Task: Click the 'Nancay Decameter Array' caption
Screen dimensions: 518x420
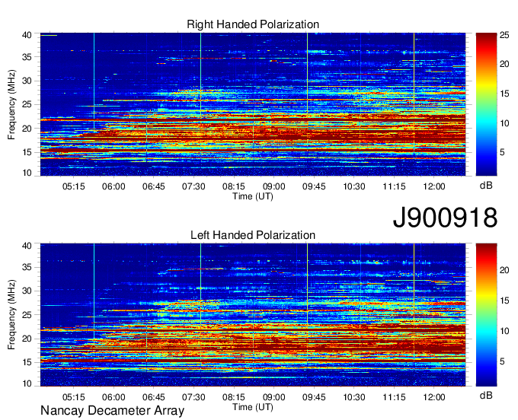Action: point(112,411)
